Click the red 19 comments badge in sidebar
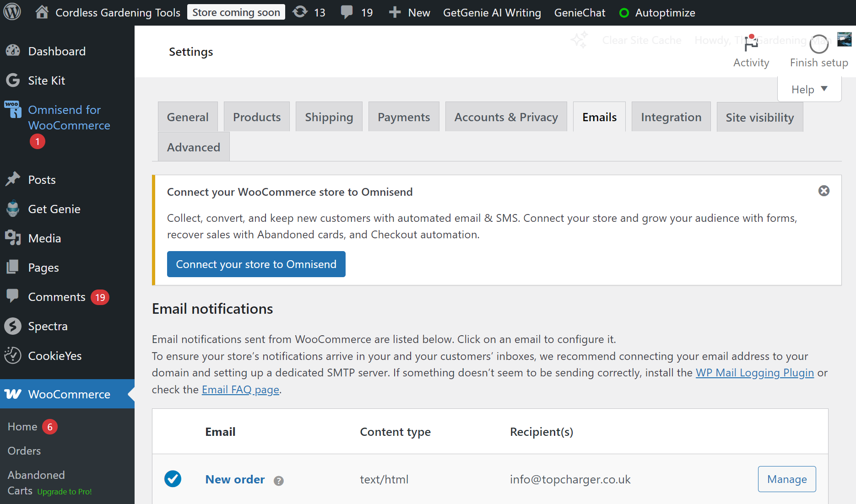856x504 pixels. [x=100, y=297]
